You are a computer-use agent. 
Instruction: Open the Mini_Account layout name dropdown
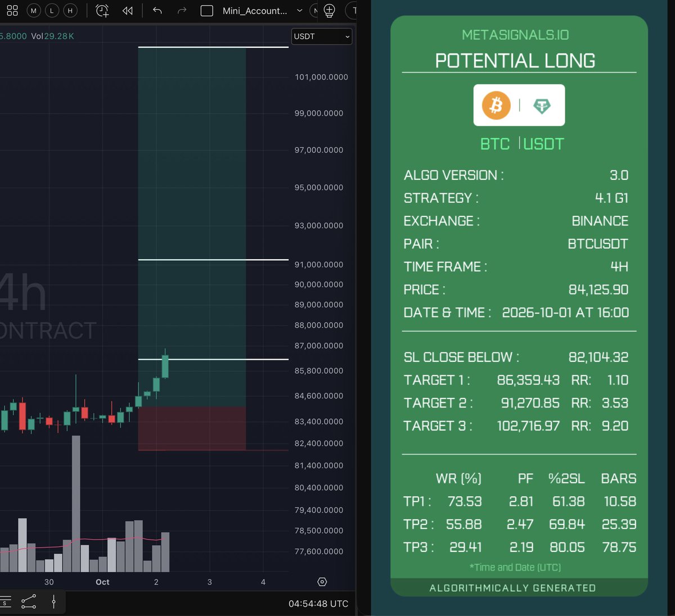(255, 11)
